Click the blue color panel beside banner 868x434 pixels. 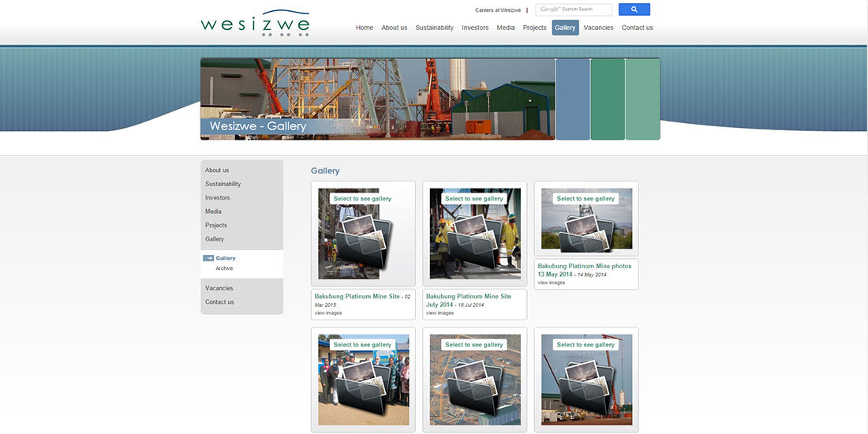click(573, 99)
